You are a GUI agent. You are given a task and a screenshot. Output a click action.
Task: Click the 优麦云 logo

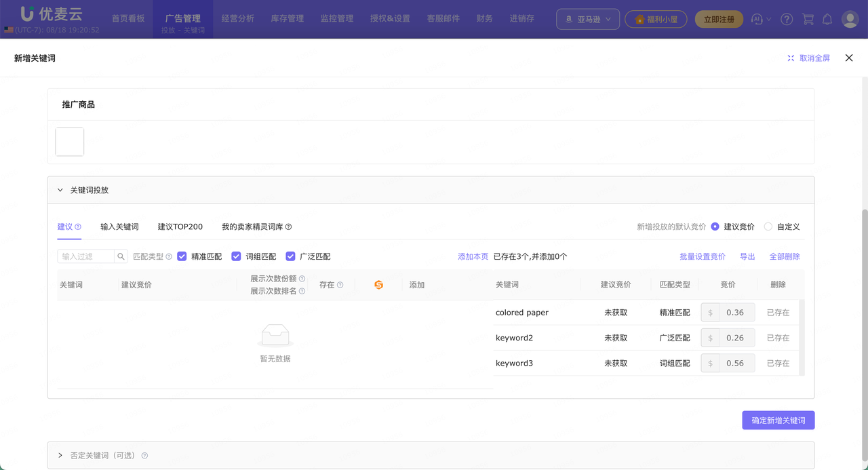pyautogui.click(x=51, y=14)
